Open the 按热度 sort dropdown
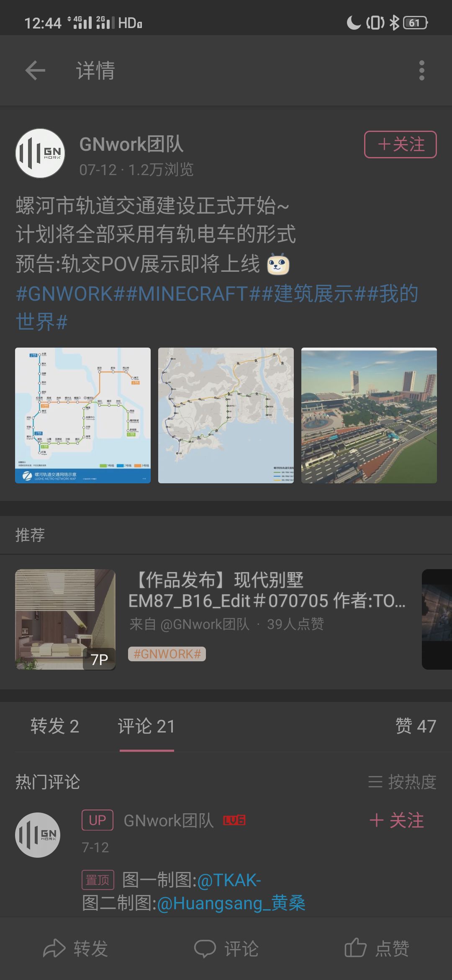The height and width of the screenshot is (980, 452). point(402,782)
